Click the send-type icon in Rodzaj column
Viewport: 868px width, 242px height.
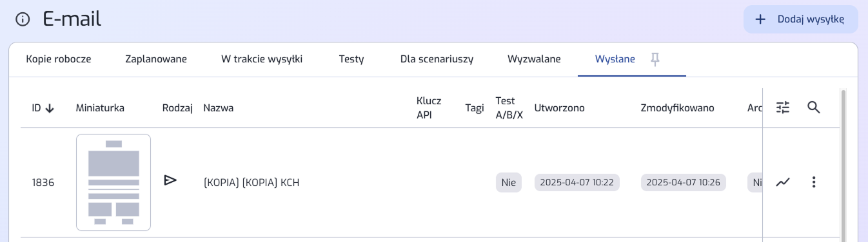click(x=170, y=180)
